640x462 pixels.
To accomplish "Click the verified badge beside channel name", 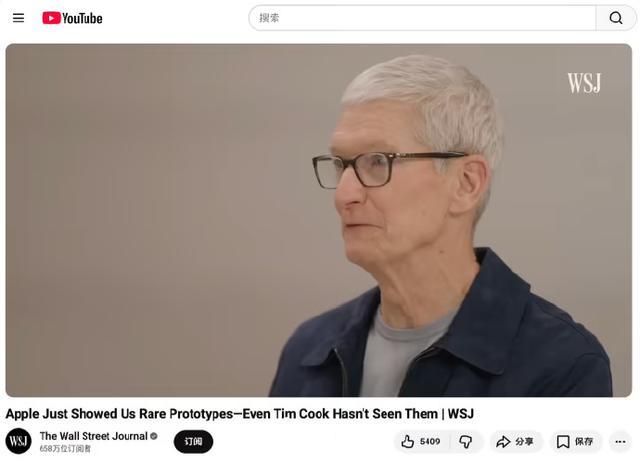I will click(154, 436).
